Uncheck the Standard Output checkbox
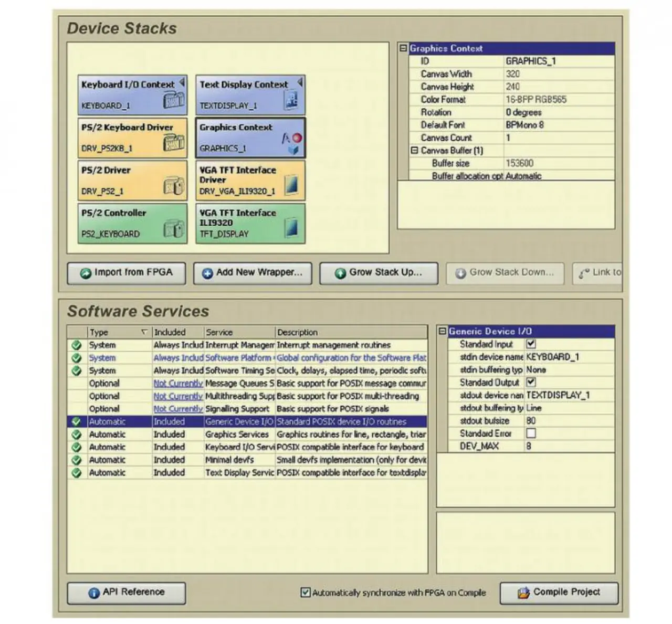Image resolution: width=672 pixels, height=624 pixels. pos(531,383)
